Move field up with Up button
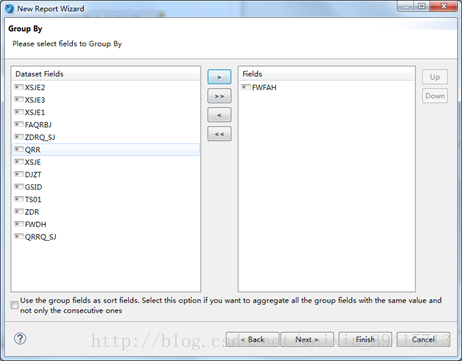The height and width of the screenshot is (361, 462). 435,77
